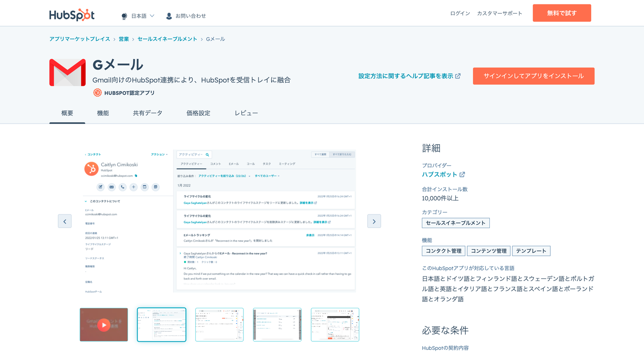
Task: Click the globe language icon
Action: [x=124, y=16]
